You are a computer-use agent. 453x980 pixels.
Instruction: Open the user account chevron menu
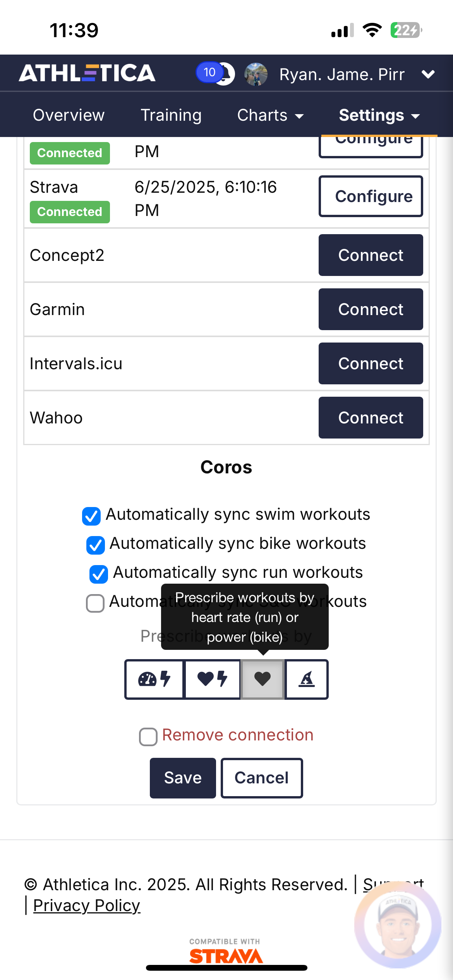(428, 74)
